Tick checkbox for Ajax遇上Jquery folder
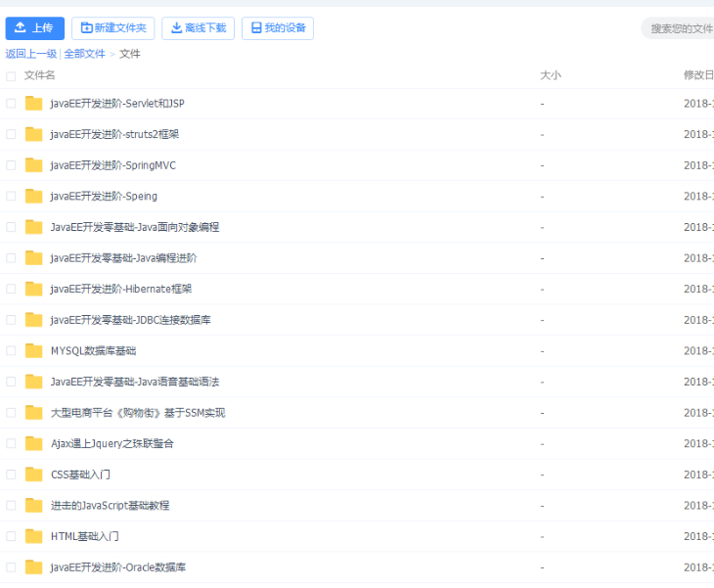This screenshot has width=714, height=588. [x=11, y=443]
